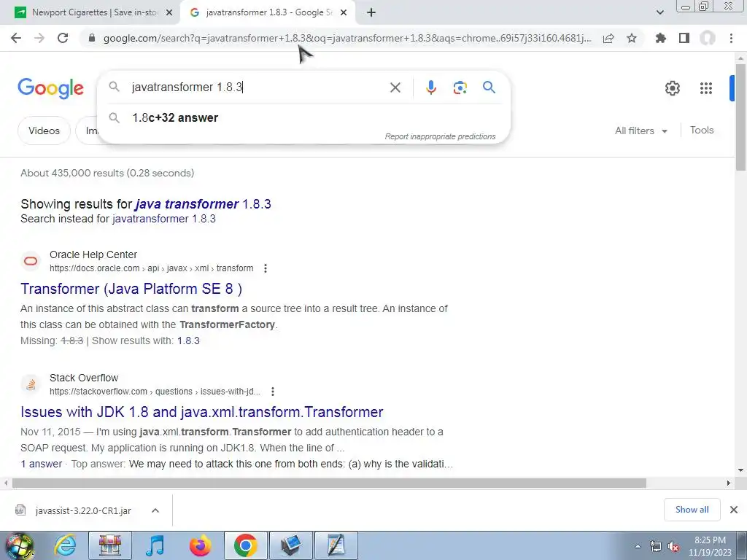Show hidden system tray icons
The image size is (747, 560).
pyautogui.click(x=638, y=546)
